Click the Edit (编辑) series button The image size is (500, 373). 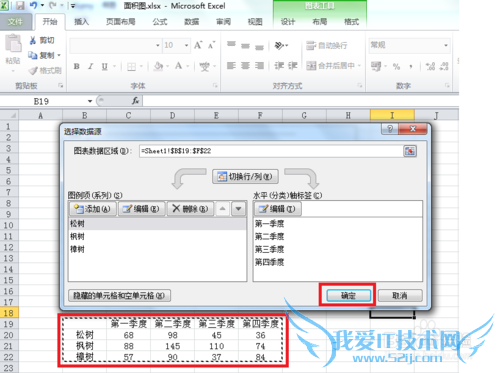coord(141,209)
